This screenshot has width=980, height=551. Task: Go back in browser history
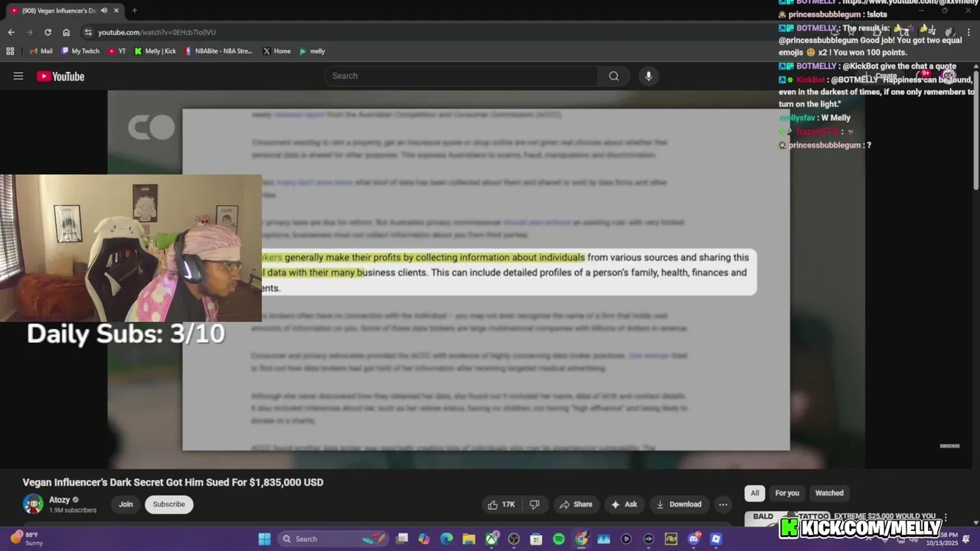[x=11, y=32]
